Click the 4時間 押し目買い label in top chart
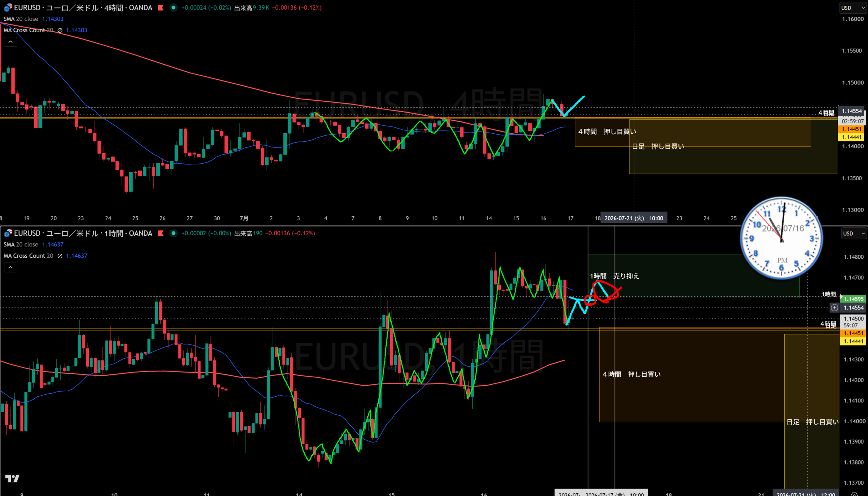Viewport: 868px width, 496px height. click(x=607, y=132)
